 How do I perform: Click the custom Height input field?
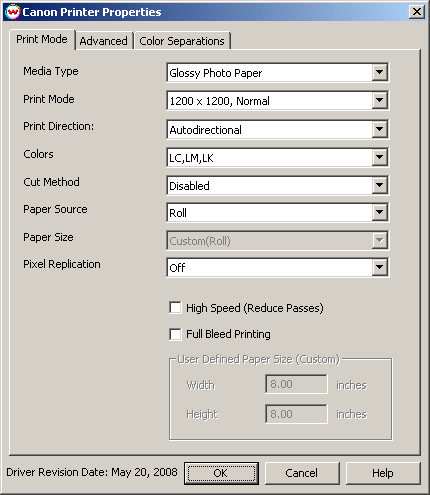[x=296, y=414]
